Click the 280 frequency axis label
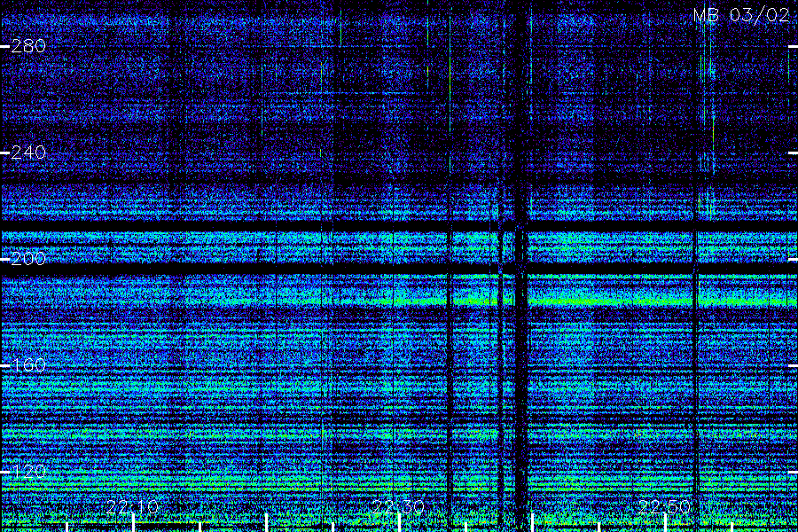 pos(28,47)
